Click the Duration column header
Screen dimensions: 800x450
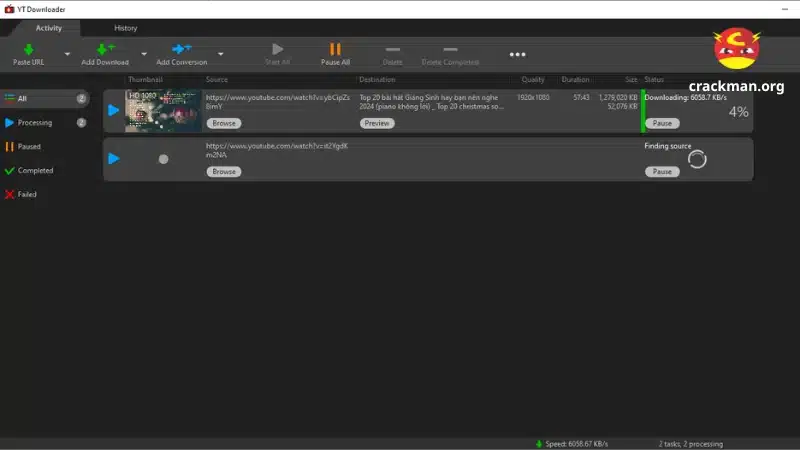576,80
